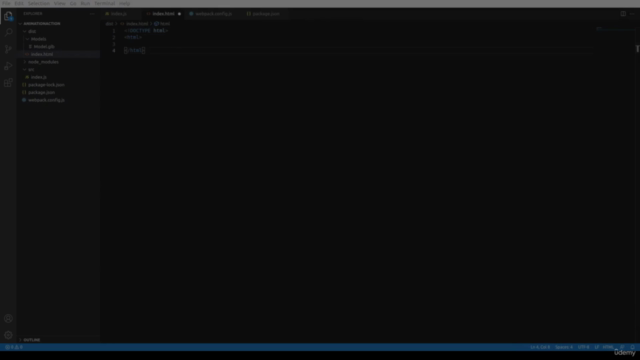Click Ln 4, Col 6 cursor position
This screenshot has height=360, width=640.
540,347
